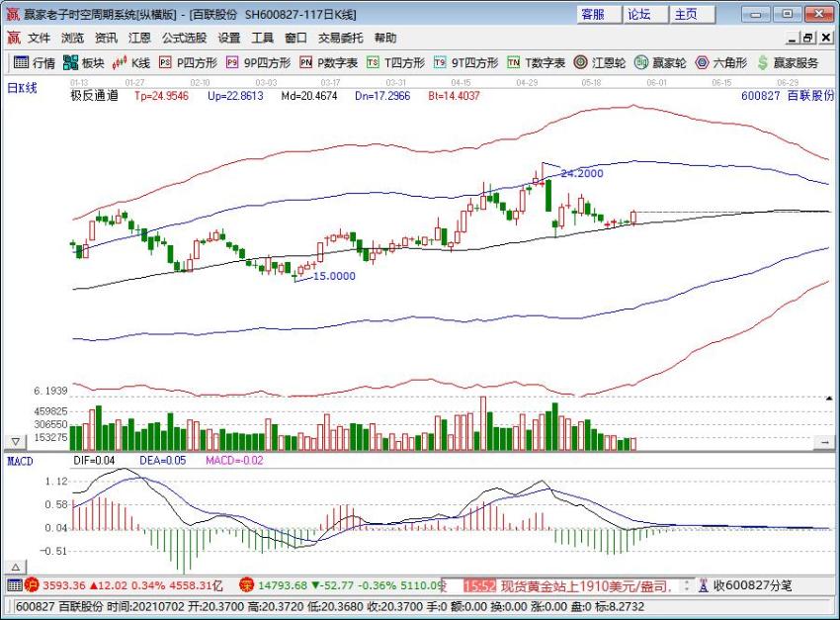Open the 江恩 menu
Image resolution: width=840 pixels, height=620 pixels.
click(139, 38)
